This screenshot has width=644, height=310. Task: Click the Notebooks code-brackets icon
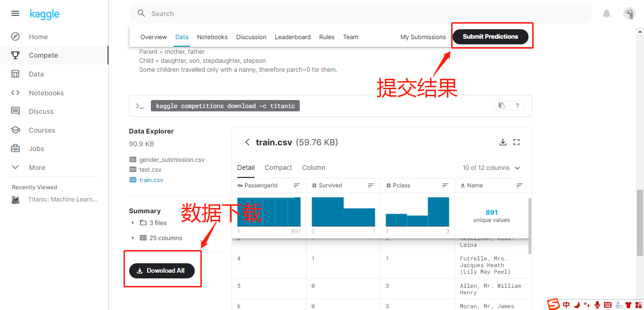[x=16, y=93]
